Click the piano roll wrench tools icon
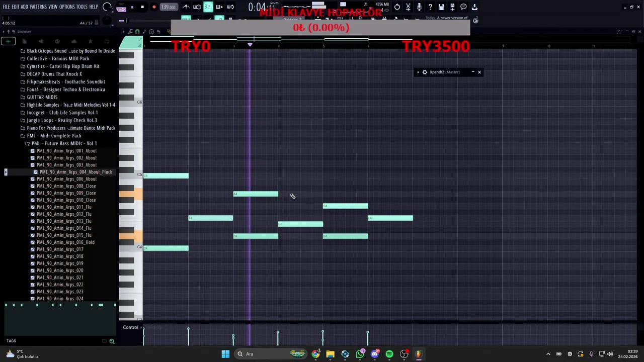 pos(130,32)
